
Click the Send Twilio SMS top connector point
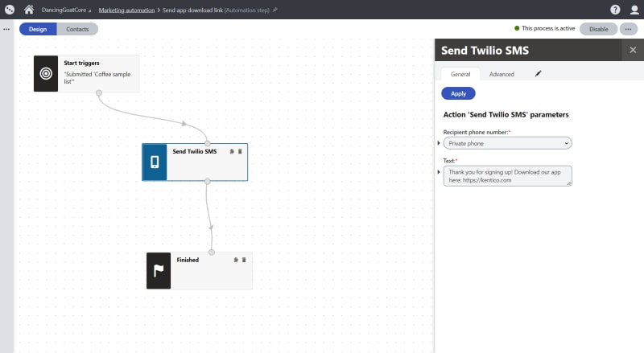click(208, 143)
